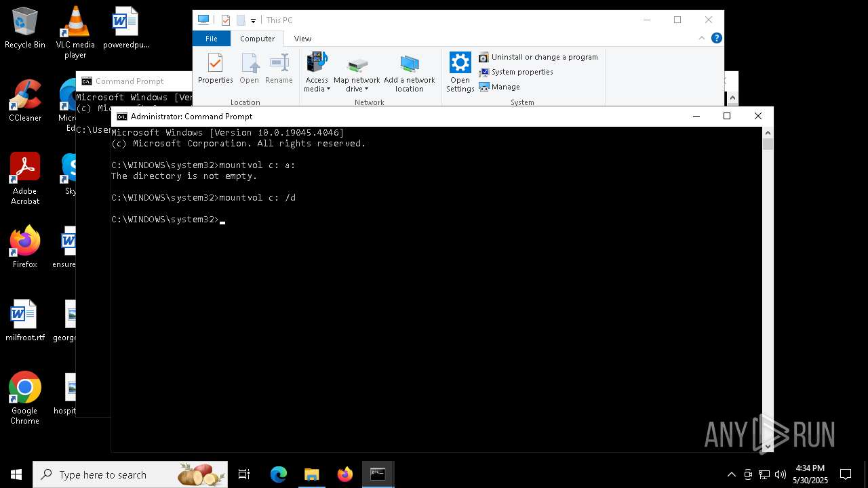Switch to the View ribbon tab
Viewport: 868px width, 488px height.
(302, 39)
